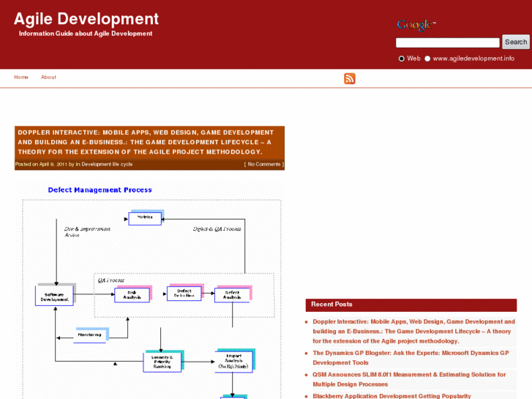The height and width of the screenshot is (399, 532).
Task: Click the Agile Development site title
Action: pos(86,19)
